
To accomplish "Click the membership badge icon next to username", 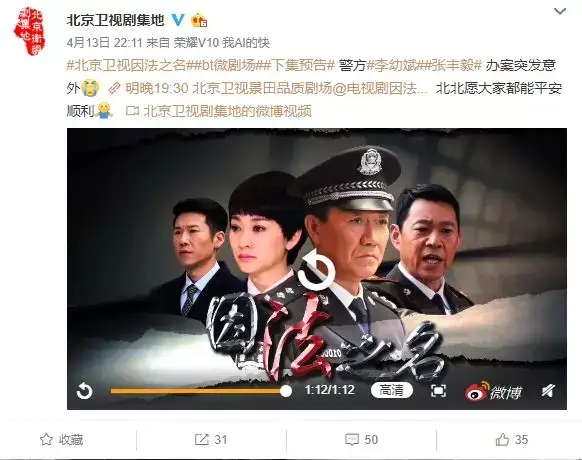I will click(x=199, y=20).
